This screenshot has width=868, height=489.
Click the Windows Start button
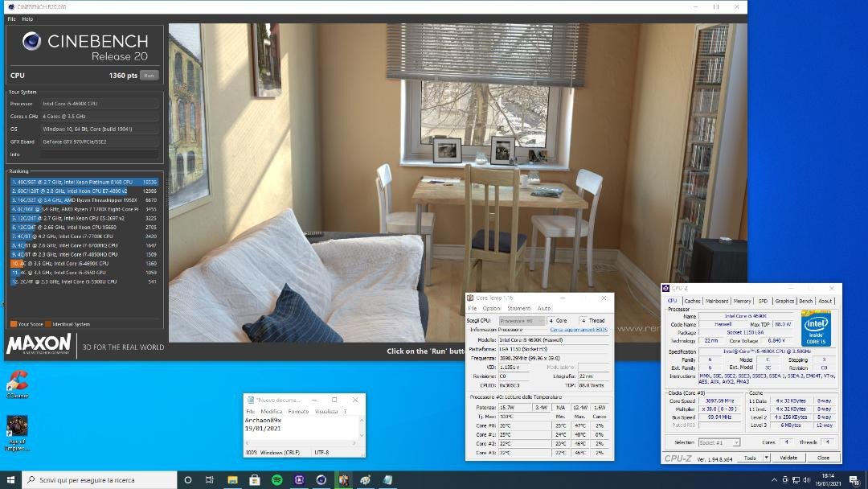coord(10,479)
